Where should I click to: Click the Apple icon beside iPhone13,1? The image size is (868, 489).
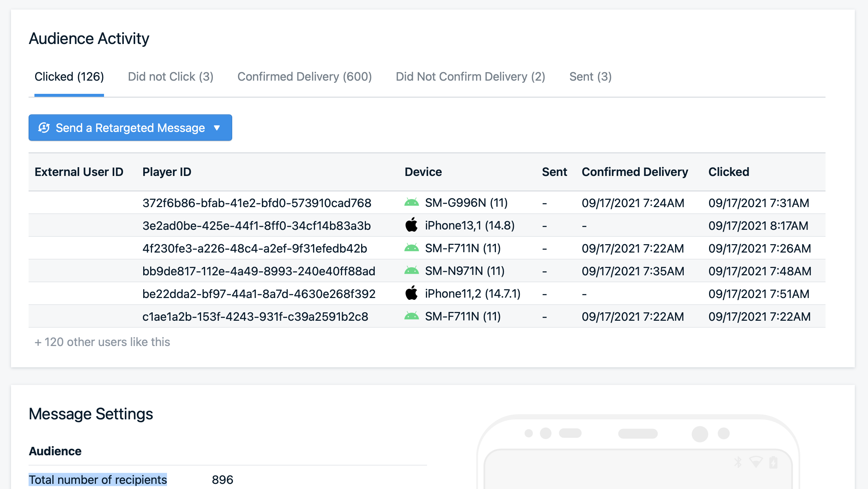pyautogui.click(x=412, y=225)
